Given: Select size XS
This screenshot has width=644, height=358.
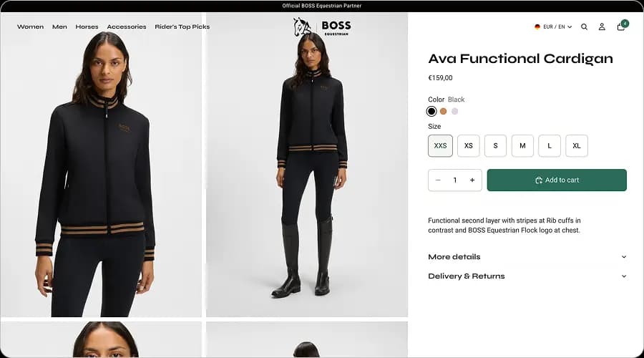Looking at the screenshot, I should (x=468, y=146).
